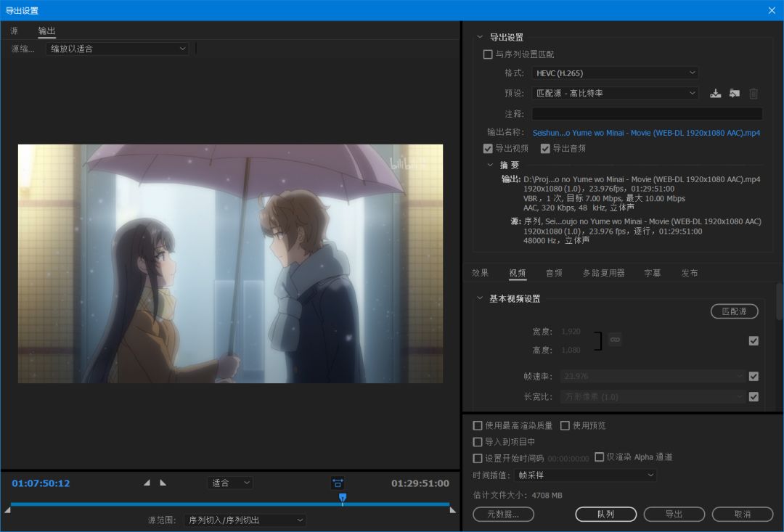
Task: Switch to the 源 preview tab
Action: [x=13, y=30]
